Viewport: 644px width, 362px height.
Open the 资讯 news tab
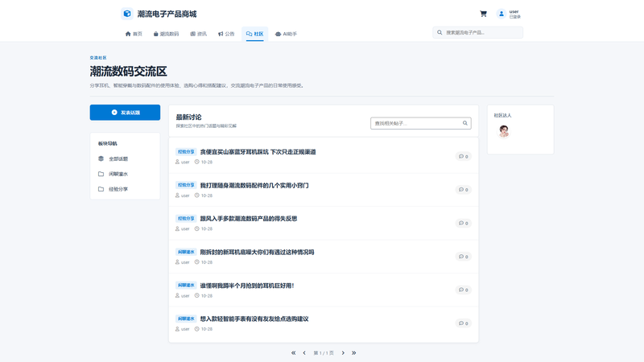point(198,34)
